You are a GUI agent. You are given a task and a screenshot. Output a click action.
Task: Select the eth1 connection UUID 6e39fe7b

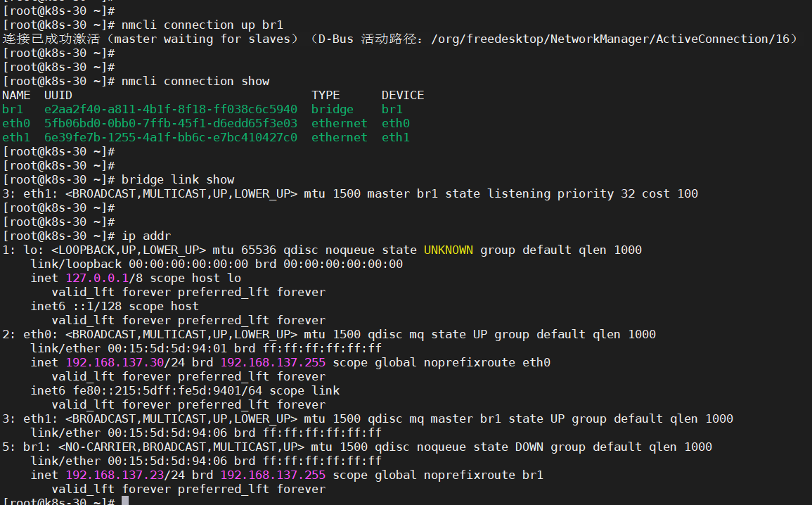tap(170, 137)
